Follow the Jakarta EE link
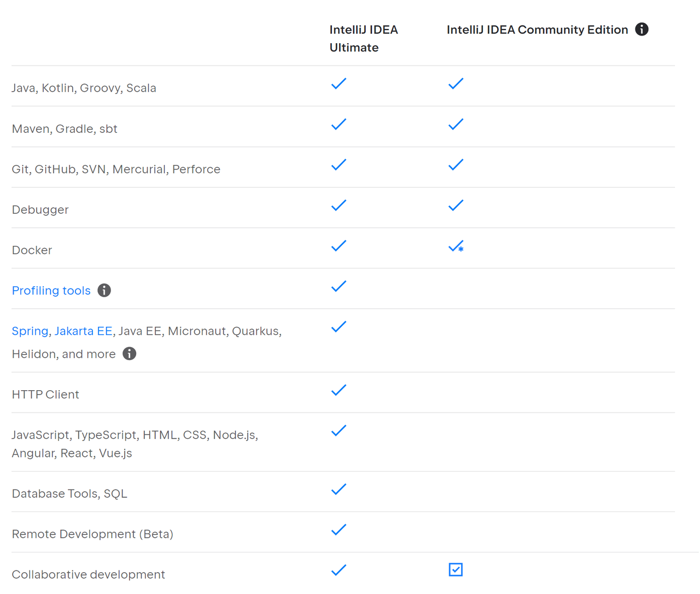 coord(83,331)
